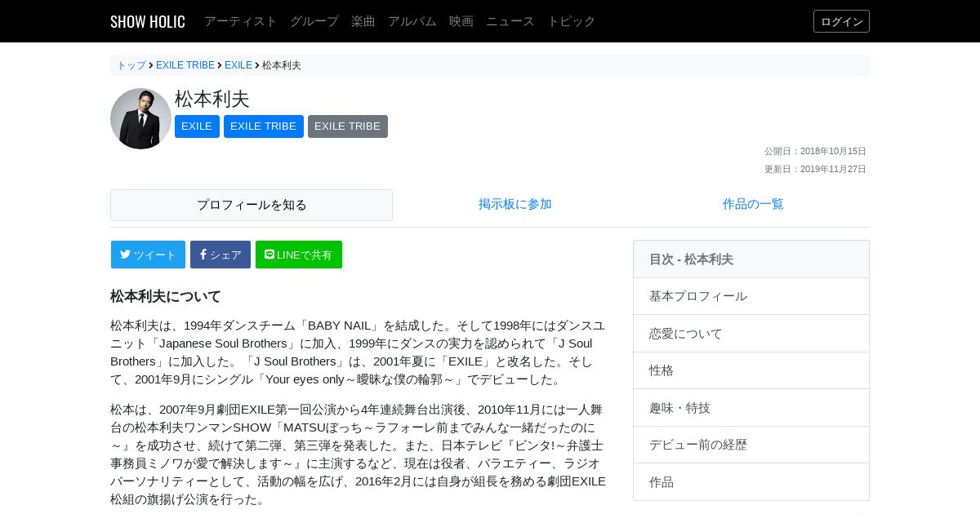Follow the EXILE breadcrumb link
980x514 pixels.
[x=238, y=65]
